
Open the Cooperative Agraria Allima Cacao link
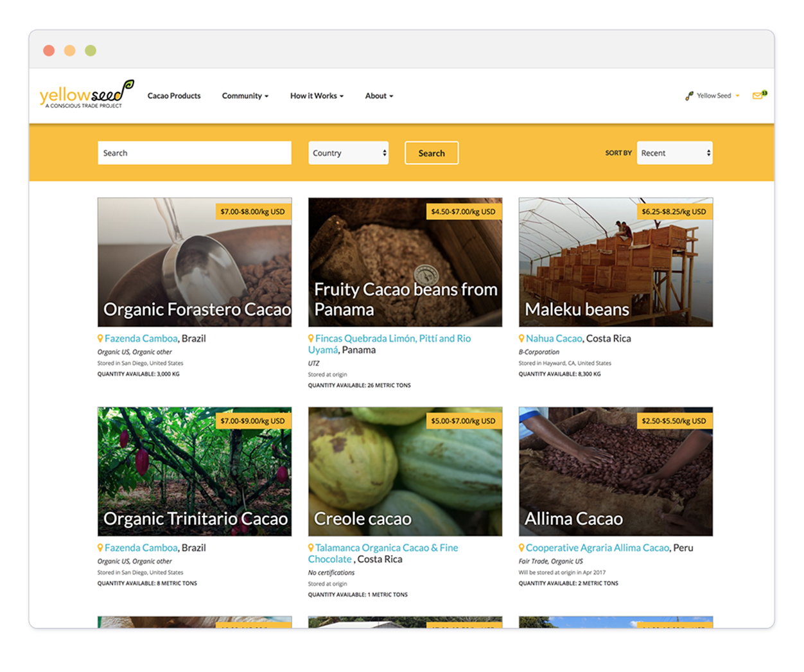point(597,548)
